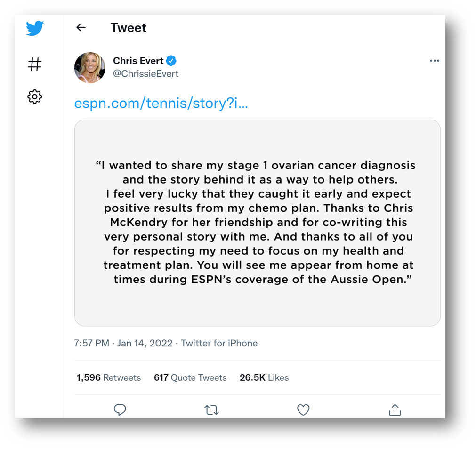Open the @ChrissieEvert handle

[145, 74]
